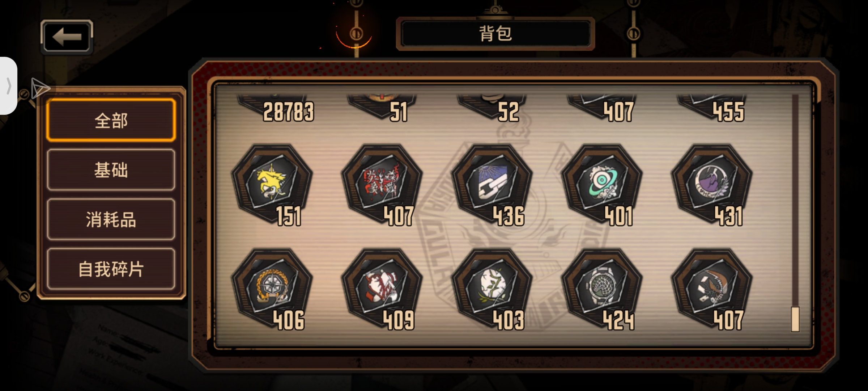Open the green wristwatch item with count 424
The image size is (868, 391).
pos(602,288)
